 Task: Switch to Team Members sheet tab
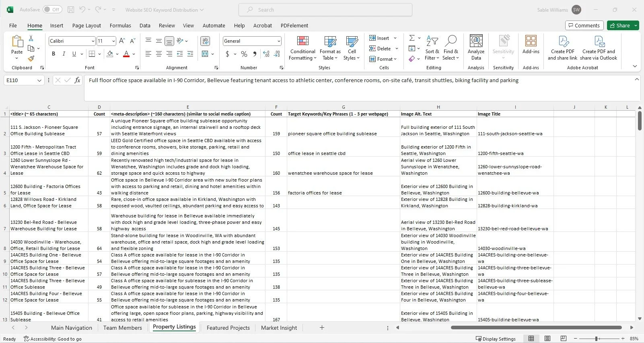[123, 328]
